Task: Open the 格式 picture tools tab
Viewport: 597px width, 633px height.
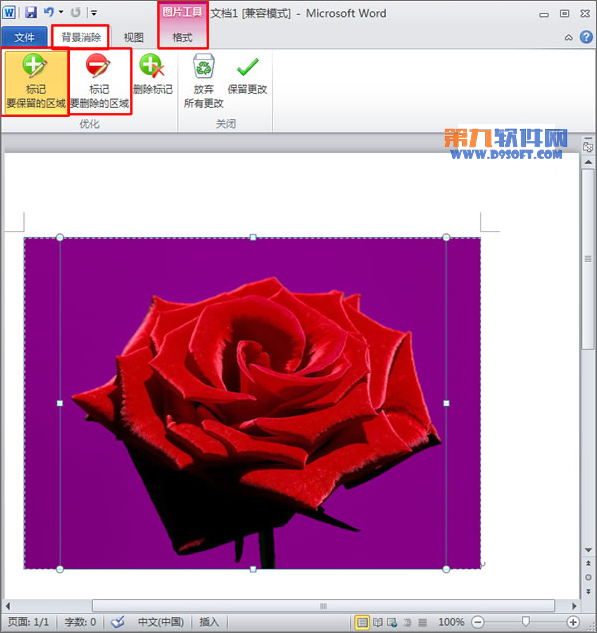Action: (x=182, y=38)
